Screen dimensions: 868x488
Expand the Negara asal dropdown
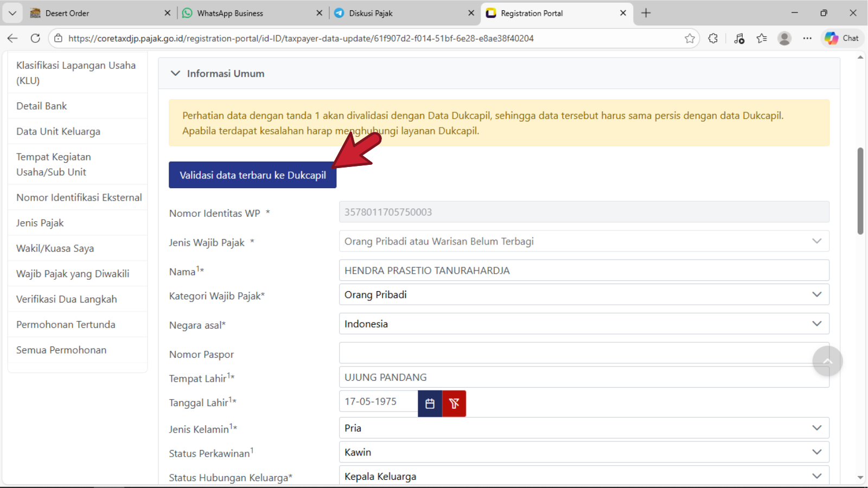(583, 324)
